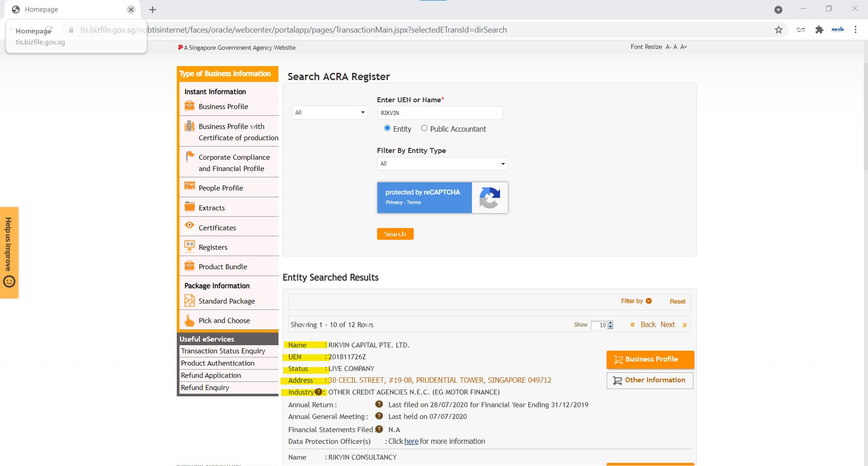Screen dimensions: 868x466
Task: Open Business Profile menu item
Action: (223, 106)
